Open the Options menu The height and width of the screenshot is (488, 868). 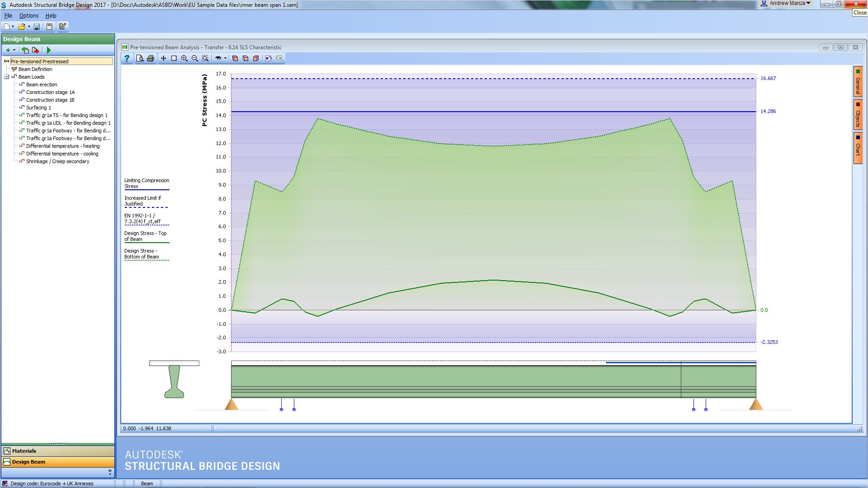(x=29, y=16)
